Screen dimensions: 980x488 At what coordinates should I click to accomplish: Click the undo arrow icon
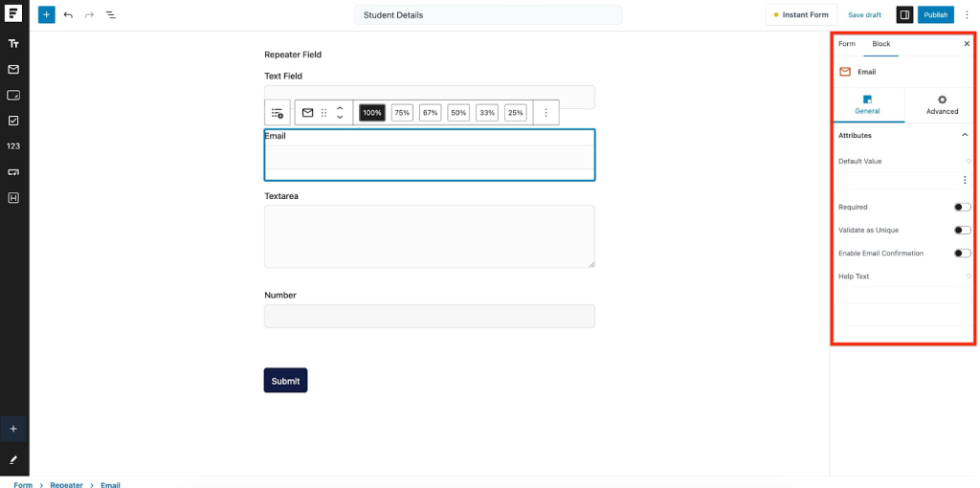point(68,15)
